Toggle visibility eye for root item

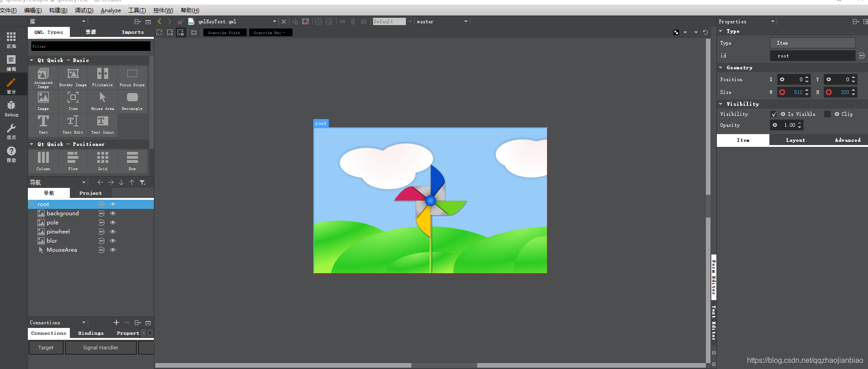click(113, 204)
